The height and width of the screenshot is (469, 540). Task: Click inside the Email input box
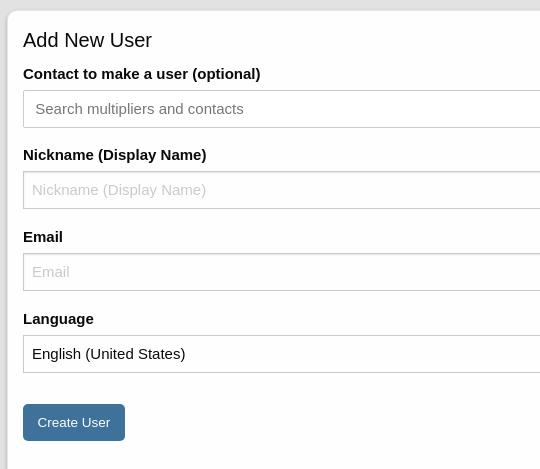click(281, 272)
